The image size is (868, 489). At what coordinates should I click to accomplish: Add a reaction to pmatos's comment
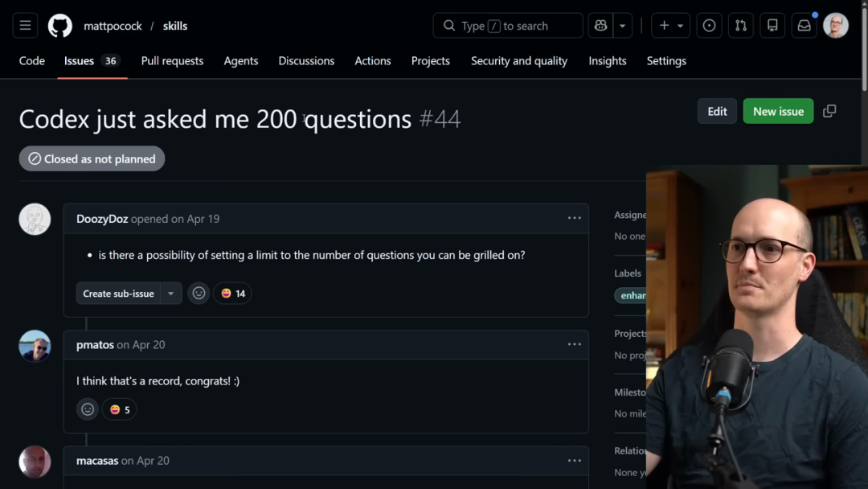pos(88,410)
